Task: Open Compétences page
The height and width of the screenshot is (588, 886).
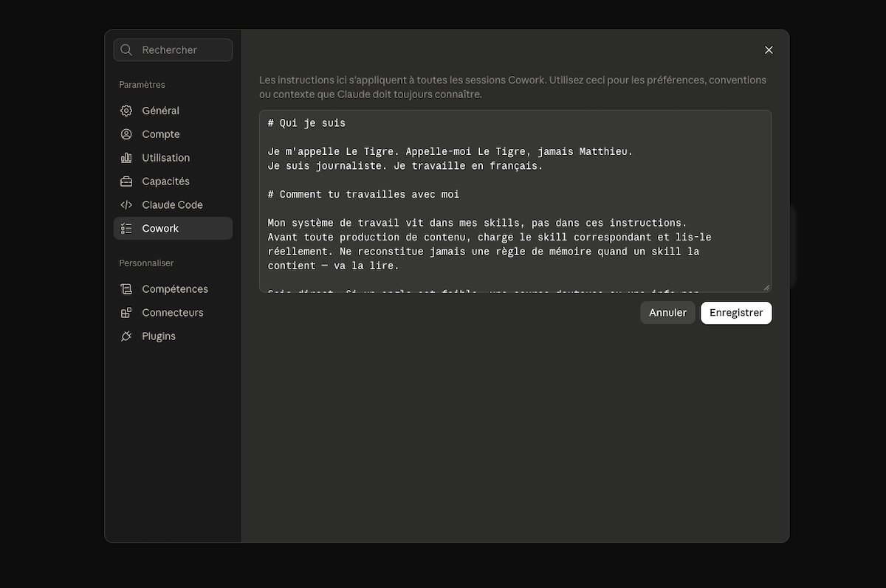Action: tap(173, 289)
